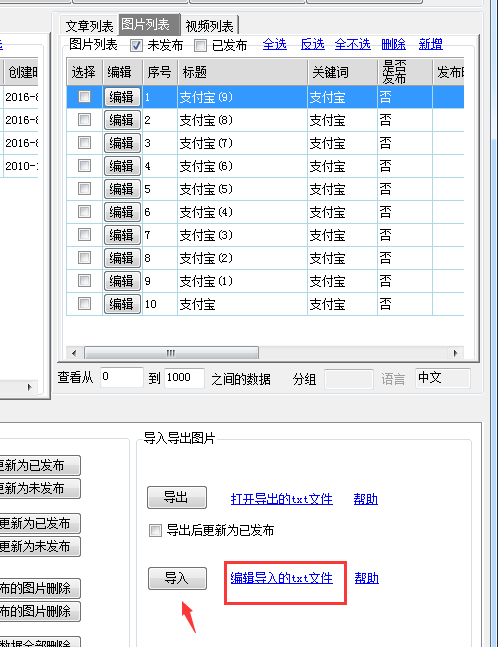Viewport: 503px width, 647px height.
Task: Click the 导出 button
Action: 177,497
